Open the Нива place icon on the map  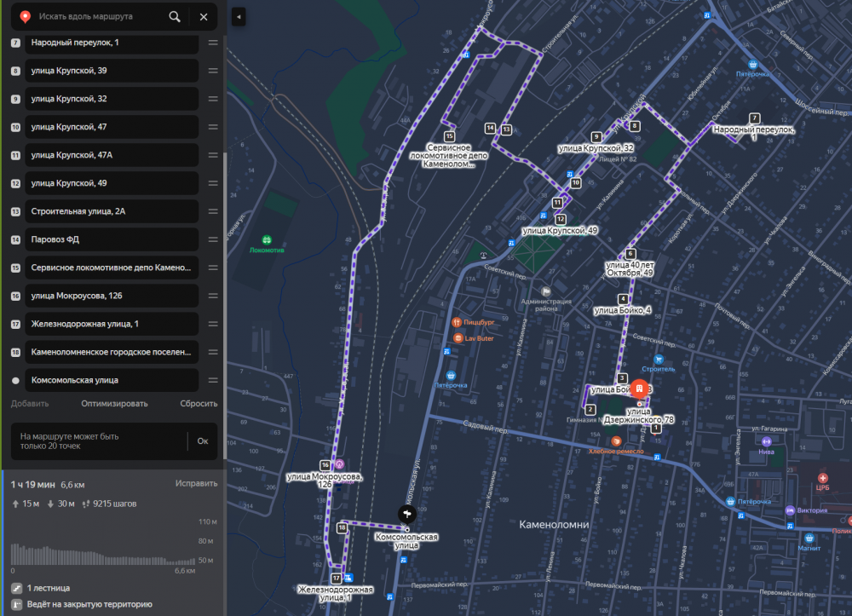(x=766, y=441)
